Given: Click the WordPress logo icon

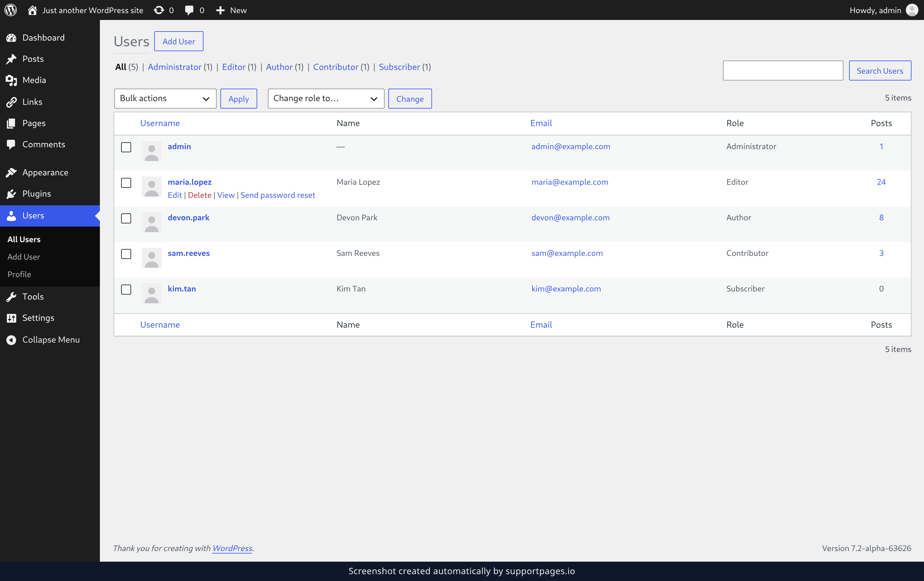Looking at the screenshot, I should pos(11,10).
